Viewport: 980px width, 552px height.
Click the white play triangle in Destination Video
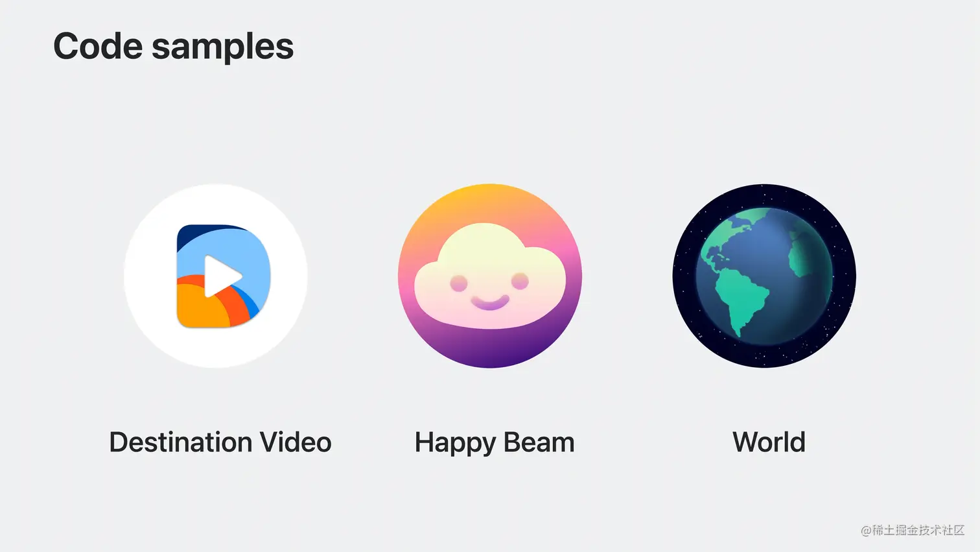[222, 276]
